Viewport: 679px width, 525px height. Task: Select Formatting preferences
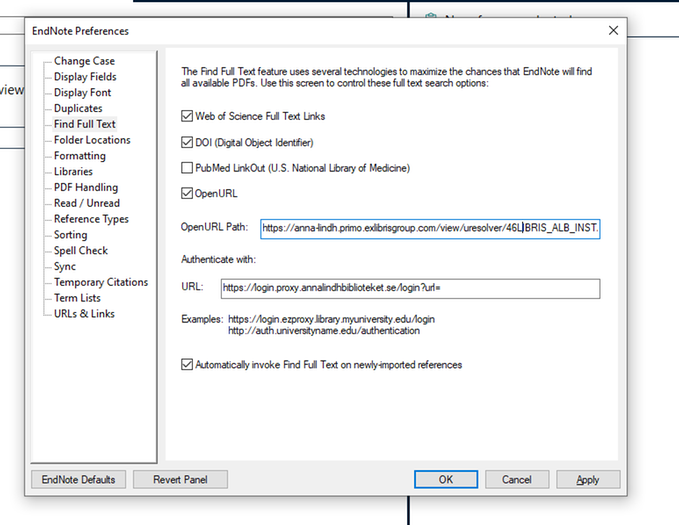click(x=80, y=156)
